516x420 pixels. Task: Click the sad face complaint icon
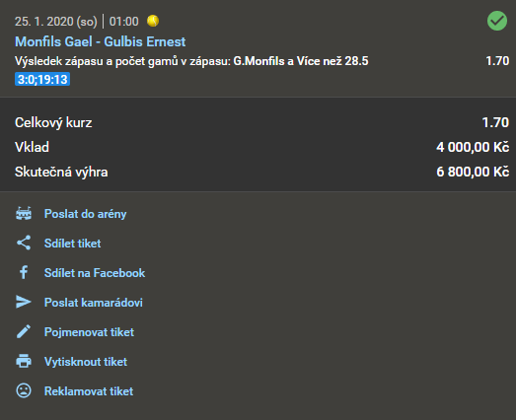pyautogui.click(x=24, y=390)
